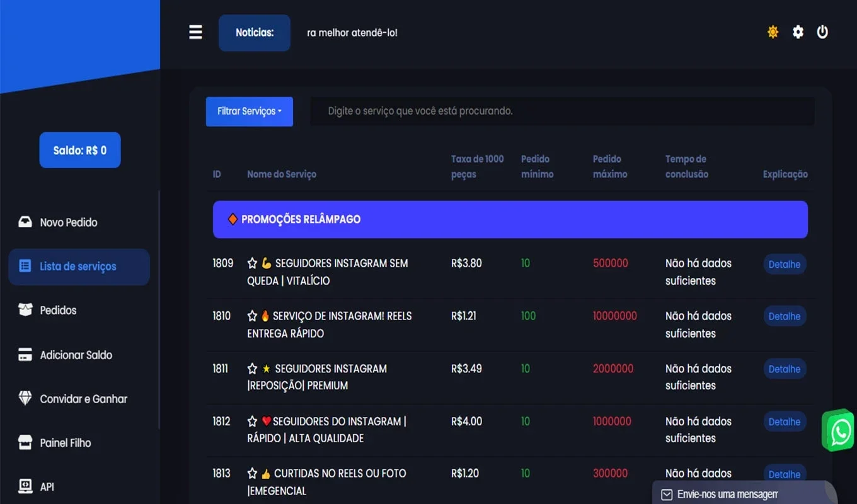Image resolution: width=857 pixels, height=504 pixels.
Task: View Detalhe for service 1810
Action: pyautogui.click(x=785, y=316)
